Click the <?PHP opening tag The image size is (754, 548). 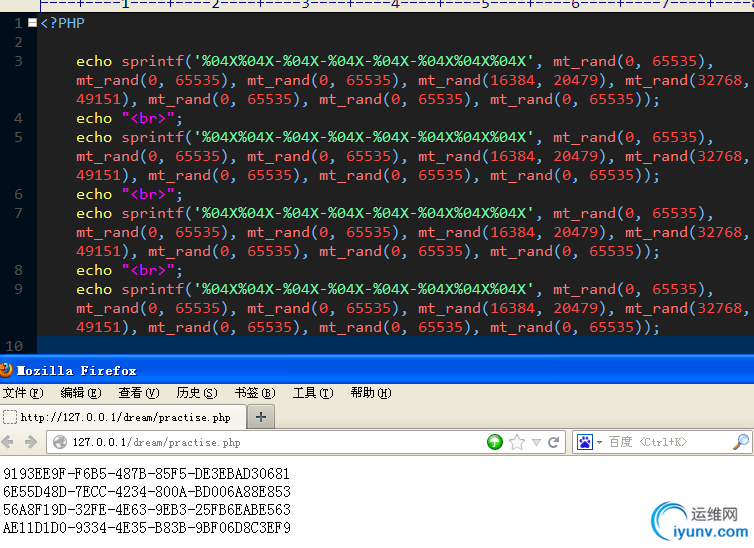coord(63,23)
